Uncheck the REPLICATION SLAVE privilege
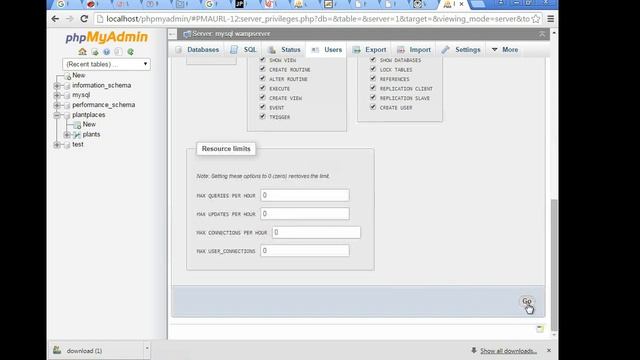640x360 pixels. click(373, 98)
